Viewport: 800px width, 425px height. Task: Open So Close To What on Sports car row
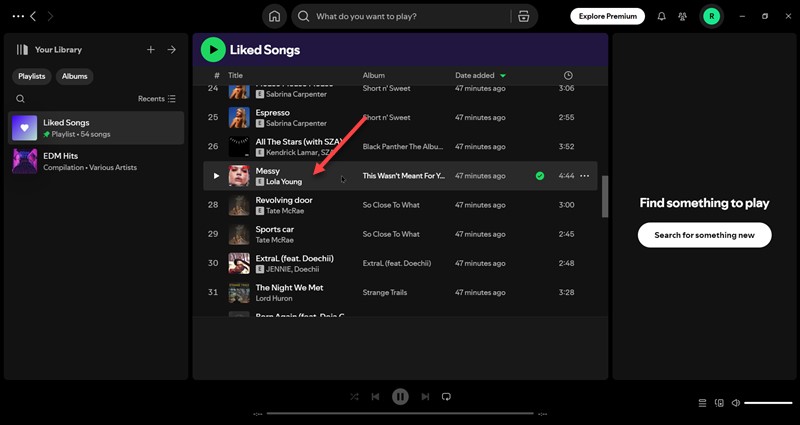[391, 234]
